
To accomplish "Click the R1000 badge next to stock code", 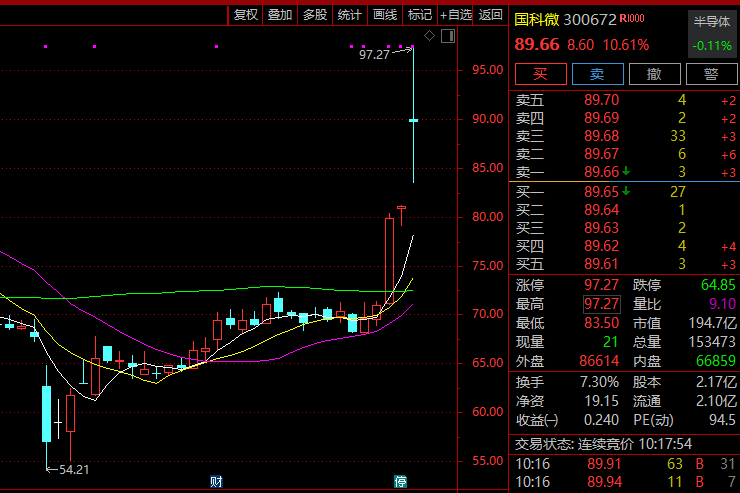I will click(632, 19).
